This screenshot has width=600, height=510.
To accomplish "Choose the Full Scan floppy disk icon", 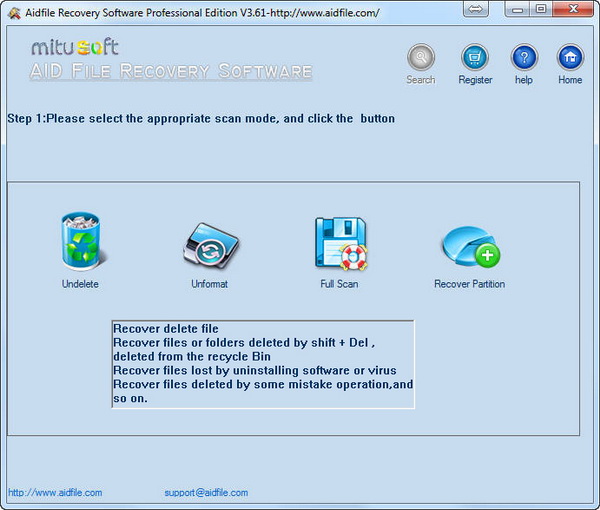I will (x=340, y=243).
